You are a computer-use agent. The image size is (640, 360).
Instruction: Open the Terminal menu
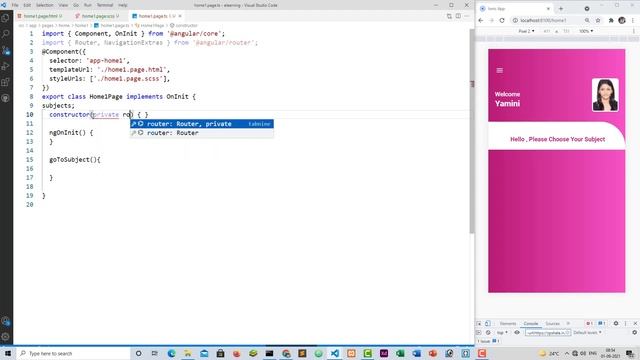click(105, 5)
